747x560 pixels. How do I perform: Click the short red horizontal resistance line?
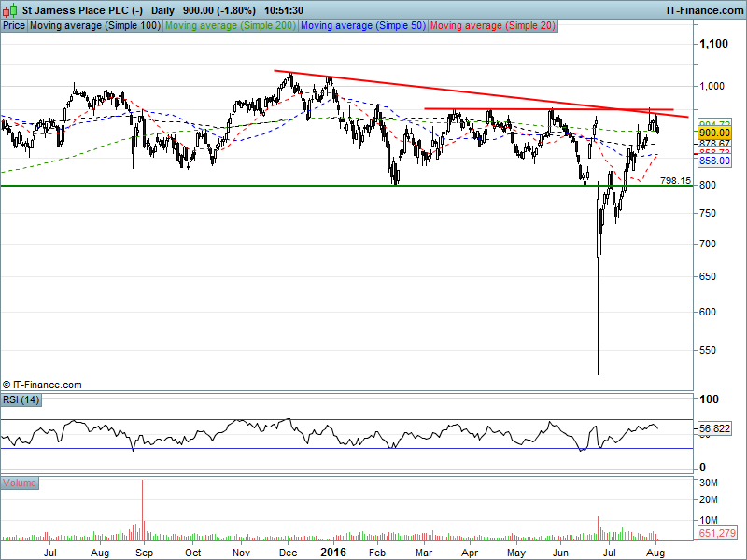[549, 109]
